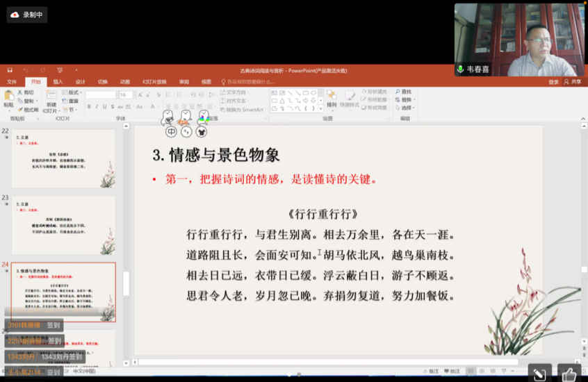Toggle Underline formatting
Viewport: 588px width, 382px height.
(x=105, y=107)
